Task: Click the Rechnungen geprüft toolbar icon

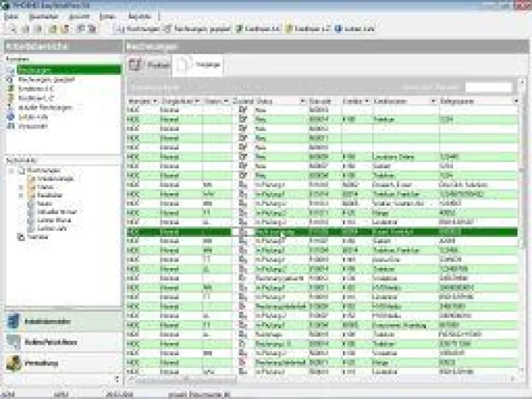Action: coord(168,29)
